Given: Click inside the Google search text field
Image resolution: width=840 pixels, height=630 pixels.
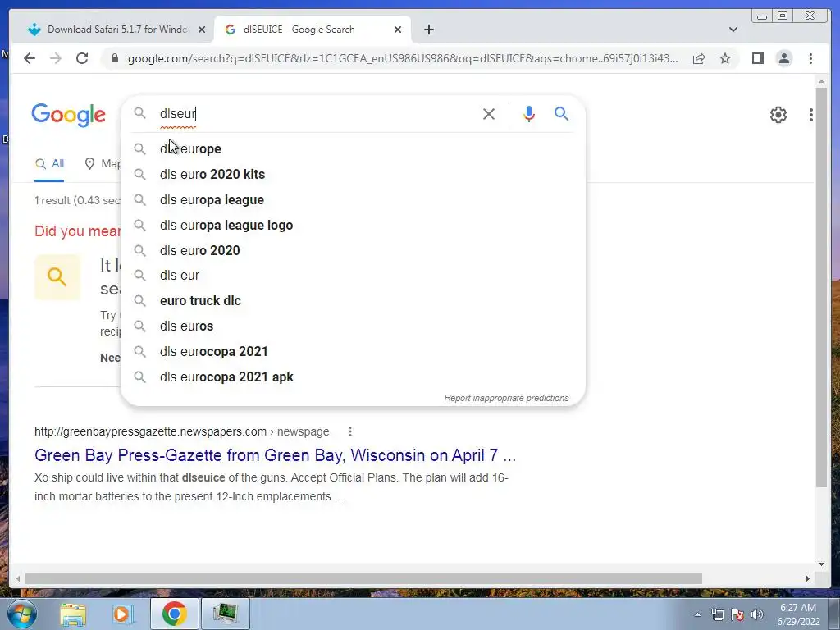Looking at the screenshot, I should point(316,113).
